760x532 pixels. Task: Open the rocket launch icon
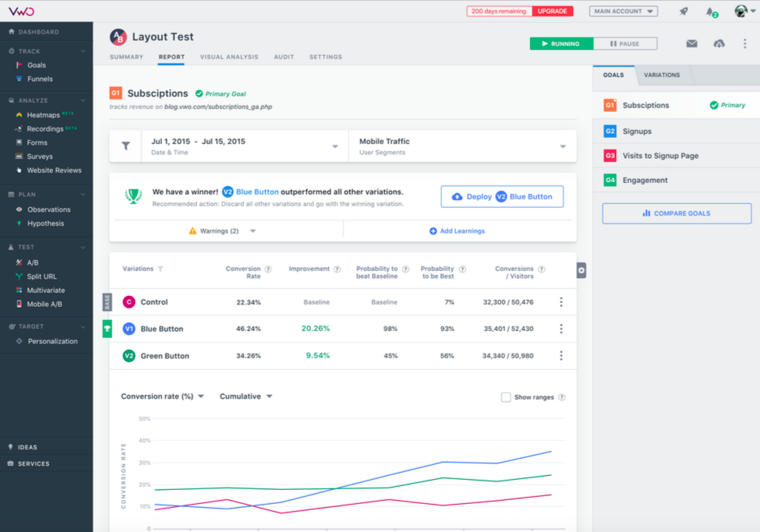[x=684, y=11]
